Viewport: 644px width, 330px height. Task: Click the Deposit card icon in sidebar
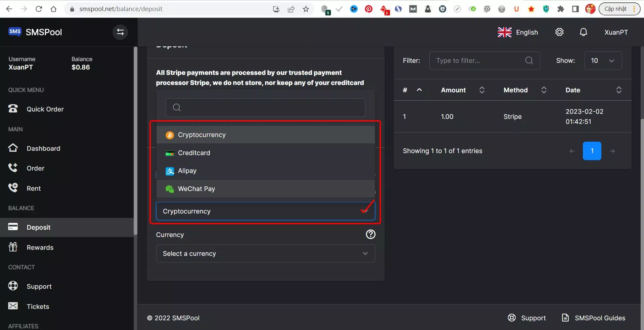click(x=13, y=227)
